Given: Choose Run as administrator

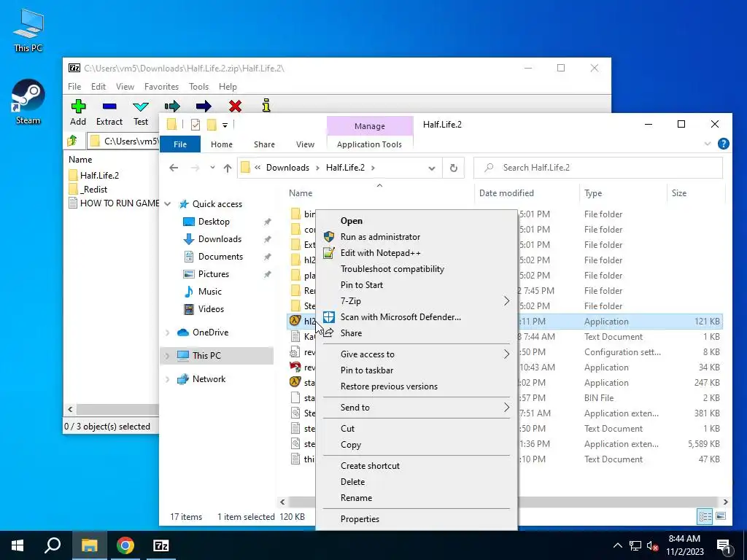Looking at the screenshot, I should [417, 237].
